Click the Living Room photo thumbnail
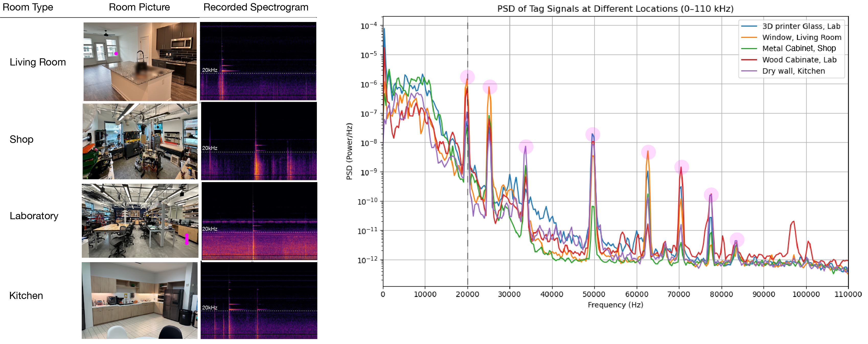Viewport: 868px width, 344px height. point(140,61)
